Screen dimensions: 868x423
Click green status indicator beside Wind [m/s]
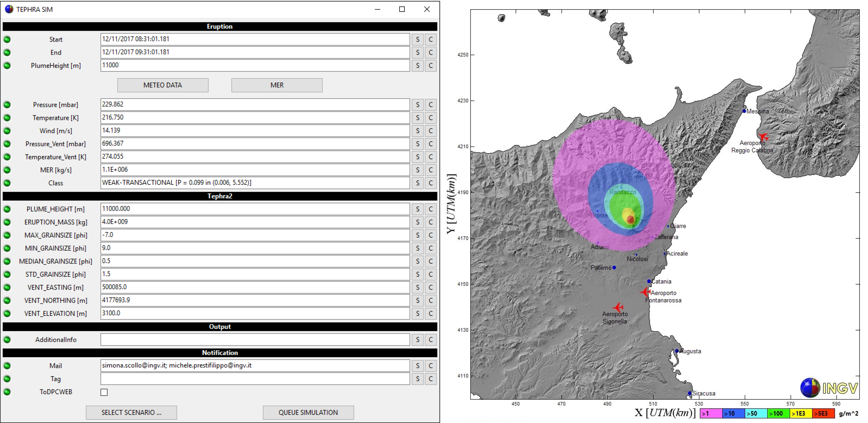[x=7, y=131]
